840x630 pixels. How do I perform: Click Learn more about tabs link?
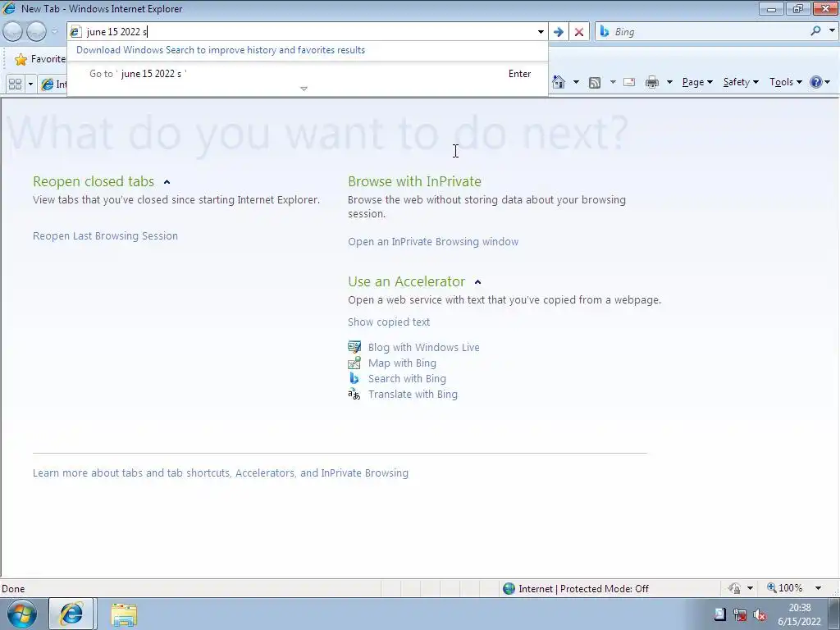[x=220, y=473]
